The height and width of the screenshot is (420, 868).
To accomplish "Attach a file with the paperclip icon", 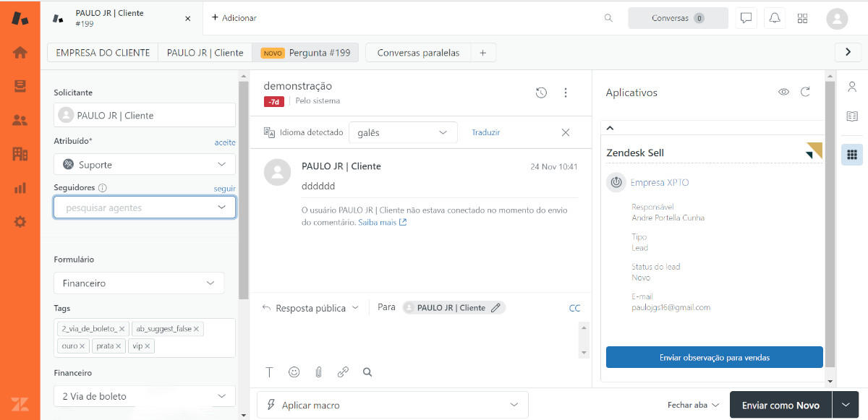I will click(x=318, y=372).
